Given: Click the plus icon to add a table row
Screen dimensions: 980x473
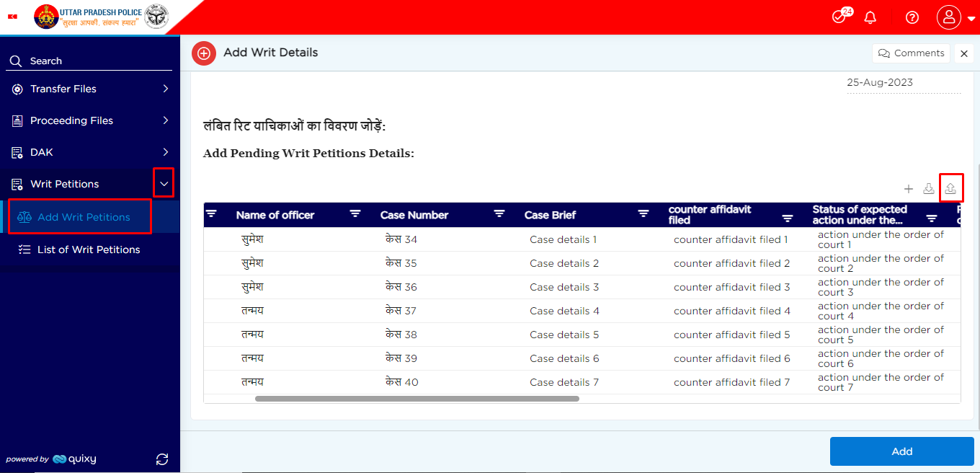Looking at the screenshot, I should click(909, 188).
